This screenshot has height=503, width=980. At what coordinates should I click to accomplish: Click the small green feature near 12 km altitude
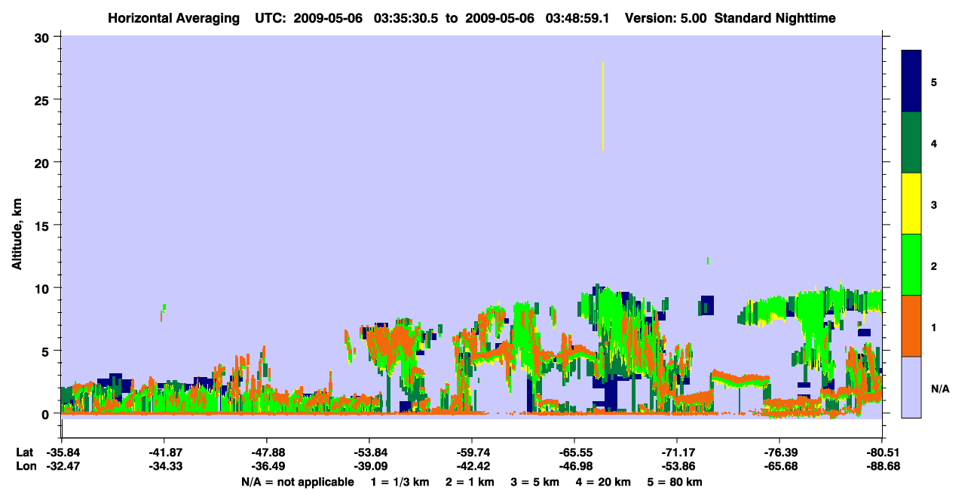[708, 261]
